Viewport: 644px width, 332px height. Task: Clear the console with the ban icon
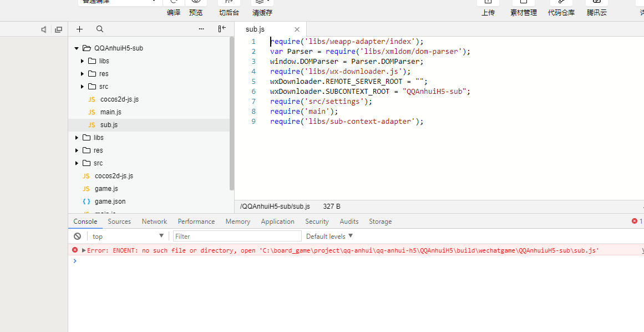(77, 236)
